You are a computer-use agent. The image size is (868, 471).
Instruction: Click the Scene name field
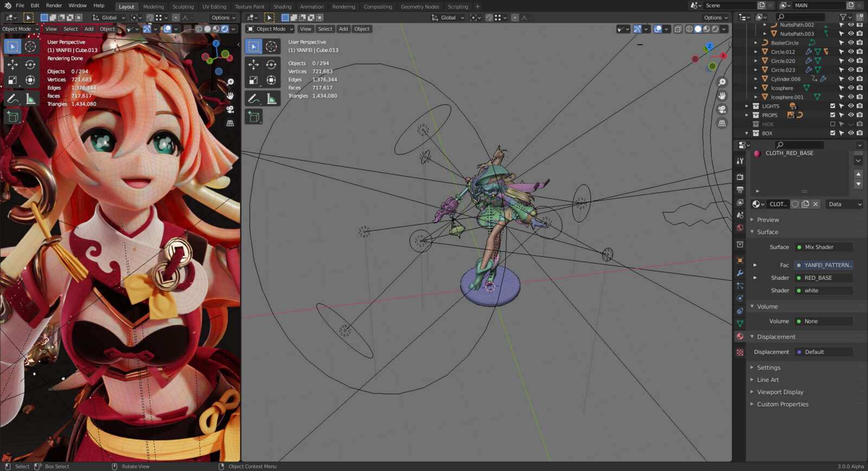click(x=730, y=5)
